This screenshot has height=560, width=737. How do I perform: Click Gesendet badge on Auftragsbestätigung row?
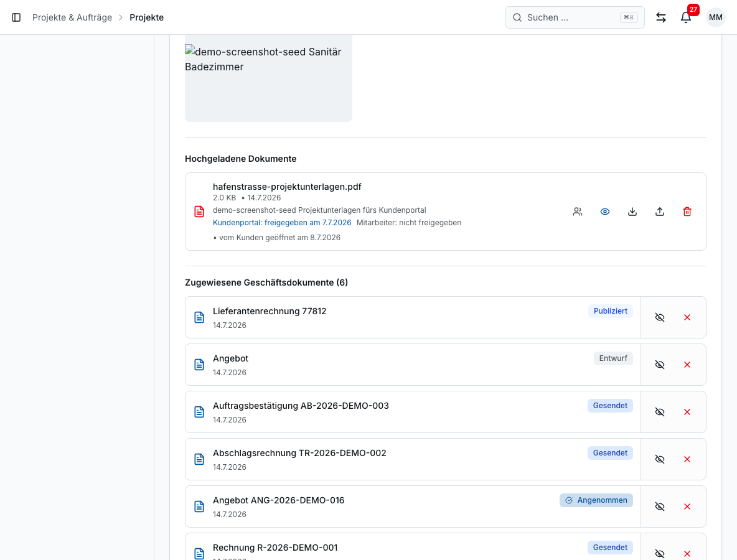(x=609, y=406)
